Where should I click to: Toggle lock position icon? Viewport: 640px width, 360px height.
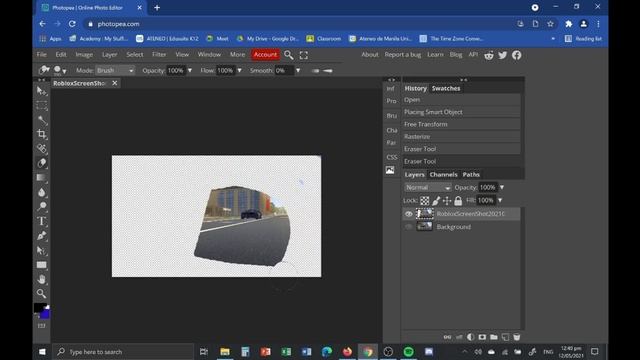tap(447, 200)
